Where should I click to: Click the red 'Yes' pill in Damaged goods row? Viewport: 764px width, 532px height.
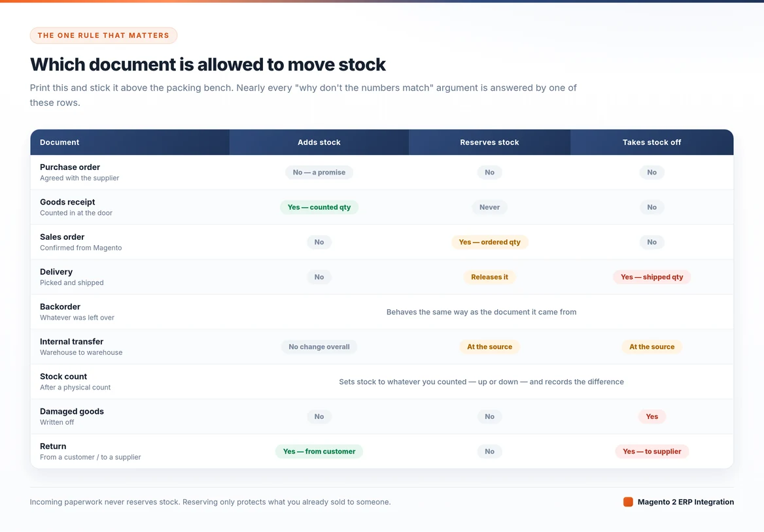pyautogui.click(x=652, y=416)
